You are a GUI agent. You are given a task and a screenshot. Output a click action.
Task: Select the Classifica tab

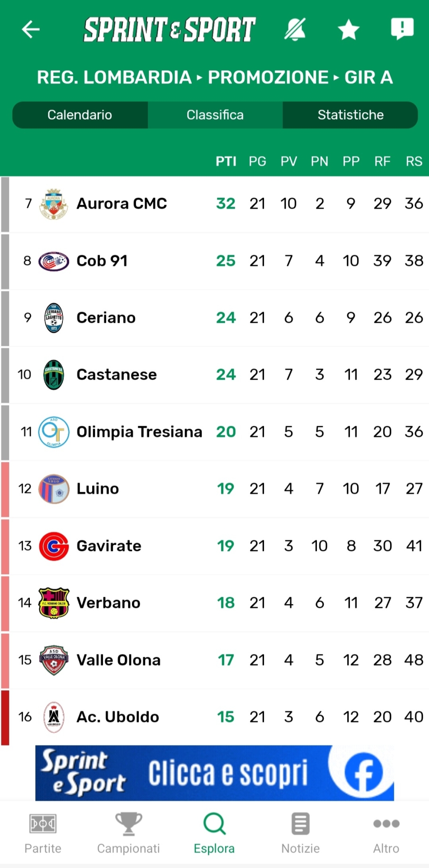[215, 115]
